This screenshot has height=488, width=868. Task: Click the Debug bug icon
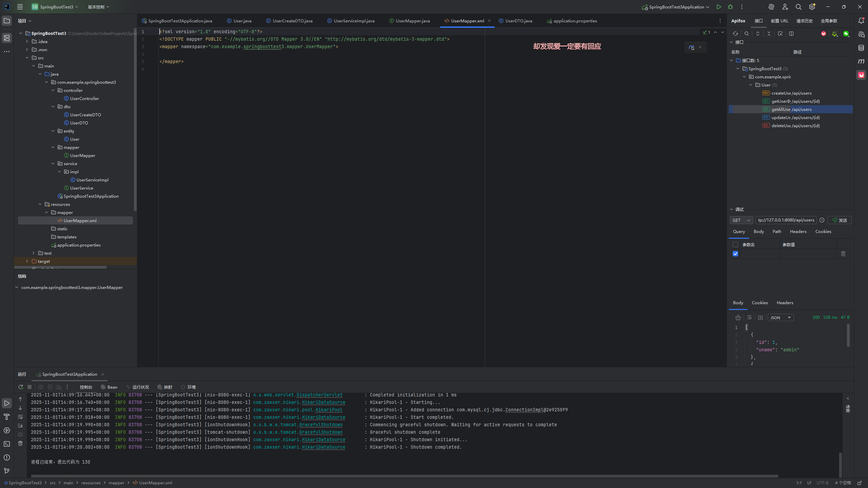730,7
